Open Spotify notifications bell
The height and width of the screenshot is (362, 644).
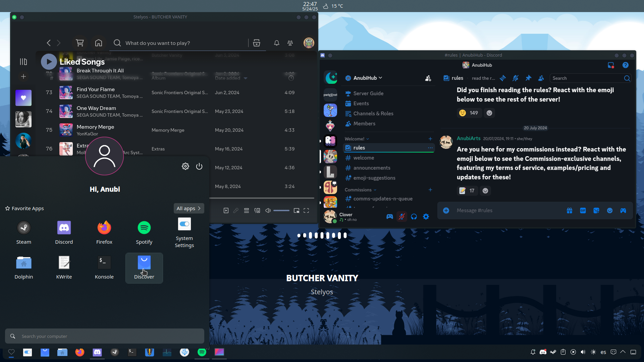277,43
